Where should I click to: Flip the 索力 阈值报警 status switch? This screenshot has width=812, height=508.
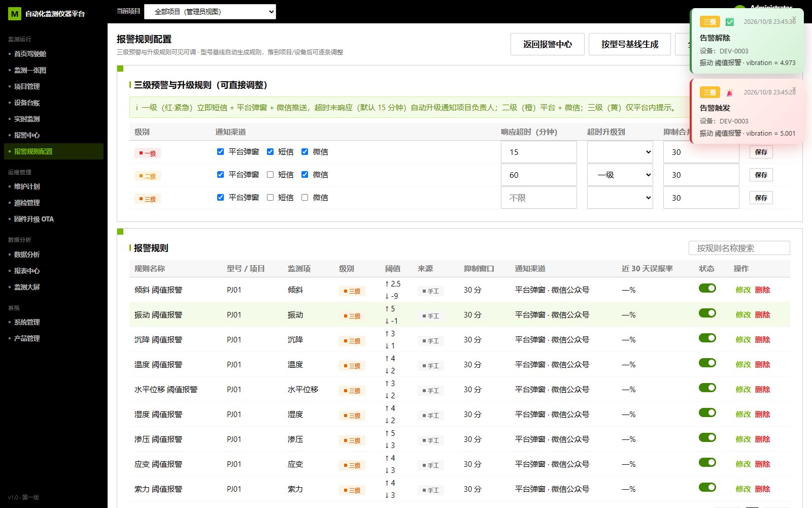tap(707, 487)
